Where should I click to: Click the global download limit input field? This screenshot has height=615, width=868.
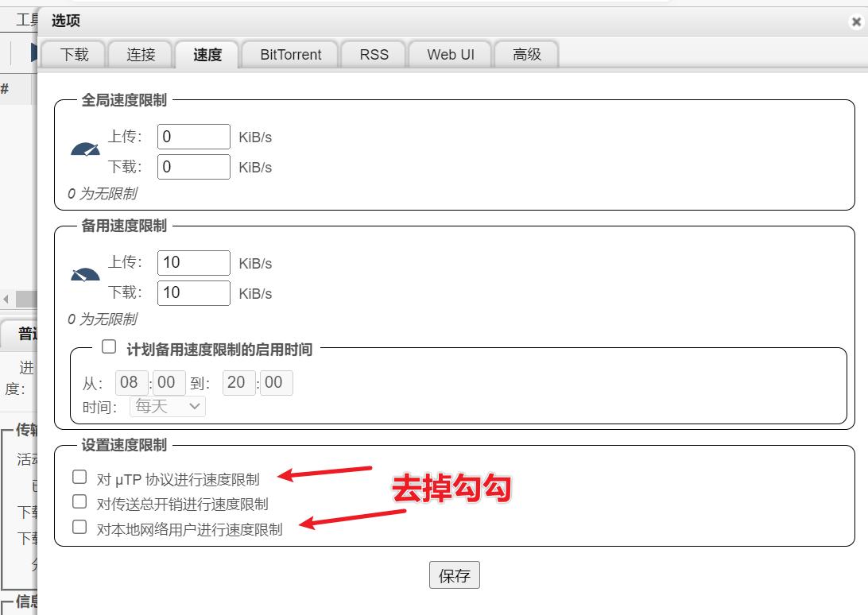tap(193, 167)
